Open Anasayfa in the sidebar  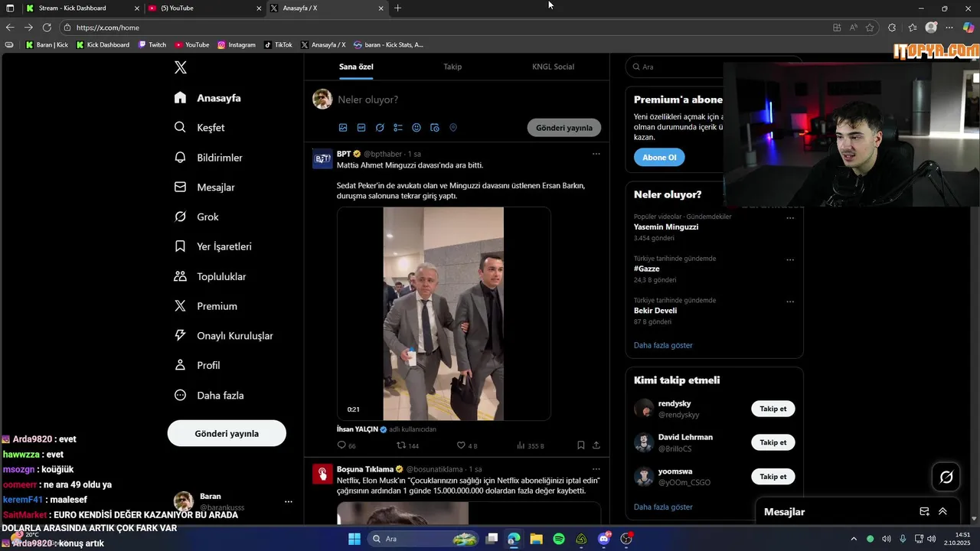click(x=207, y=98)
